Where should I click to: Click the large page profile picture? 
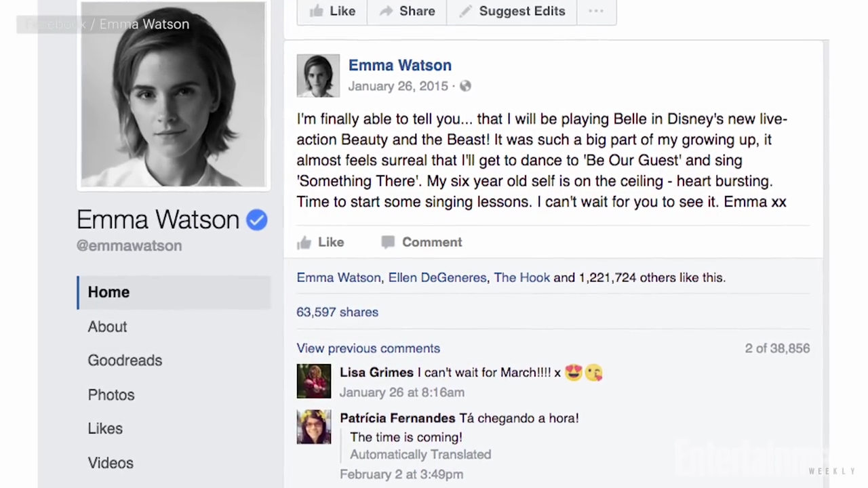pos(173,95)
